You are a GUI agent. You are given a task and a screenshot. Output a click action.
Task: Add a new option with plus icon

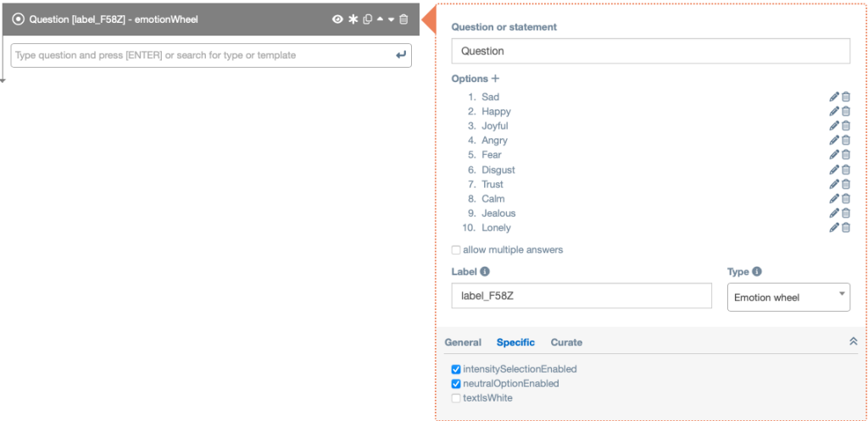click(x=496, y=79)
